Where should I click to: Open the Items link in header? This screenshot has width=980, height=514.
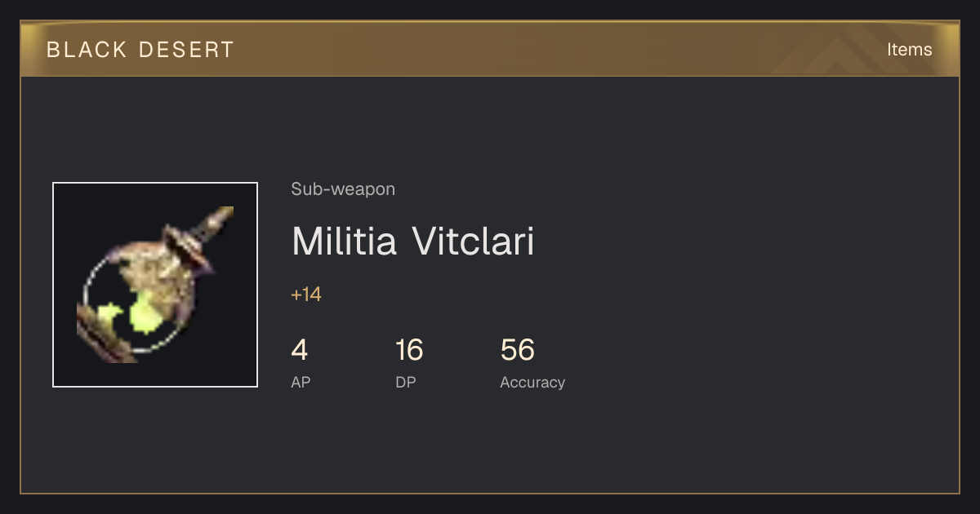point(909,49)
